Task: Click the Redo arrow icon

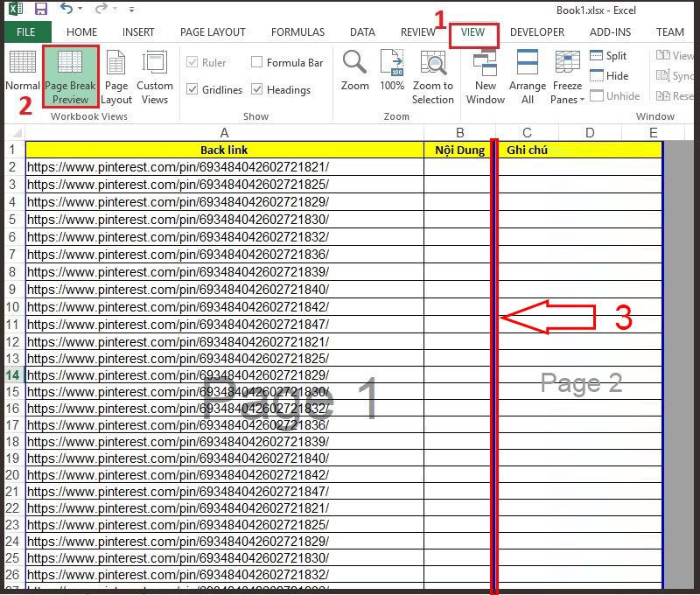Action: (x=101, y=9)
